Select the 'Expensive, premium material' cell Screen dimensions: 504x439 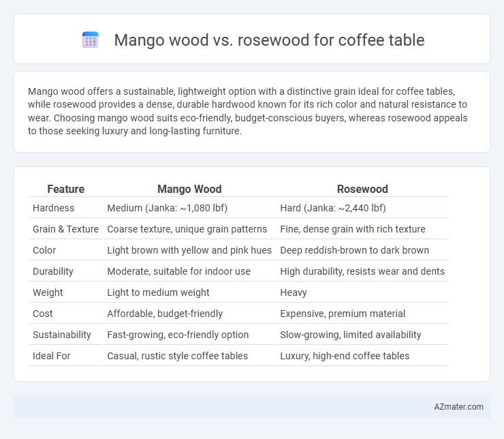(x=343, y=314)
